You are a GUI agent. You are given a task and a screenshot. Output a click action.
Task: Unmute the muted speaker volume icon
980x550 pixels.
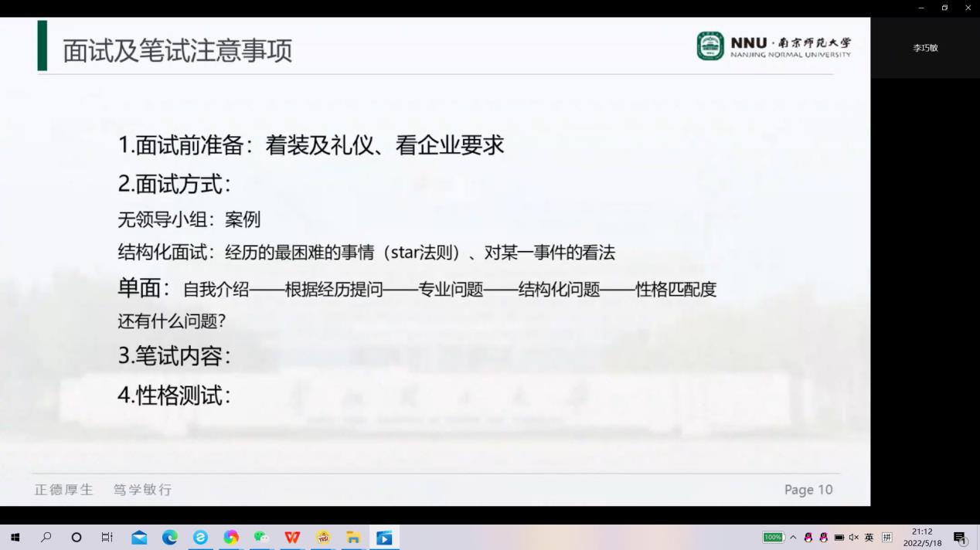854,538
